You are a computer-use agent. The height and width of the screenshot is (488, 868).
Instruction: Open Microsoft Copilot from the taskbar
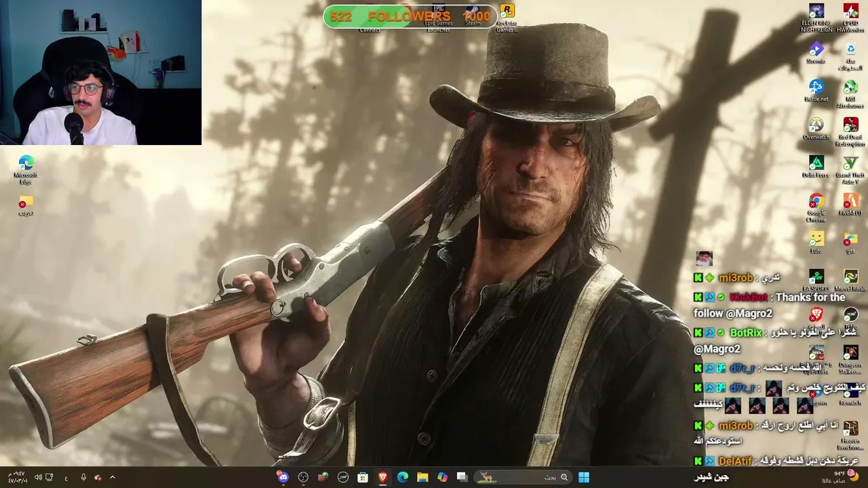pos(442,477)
